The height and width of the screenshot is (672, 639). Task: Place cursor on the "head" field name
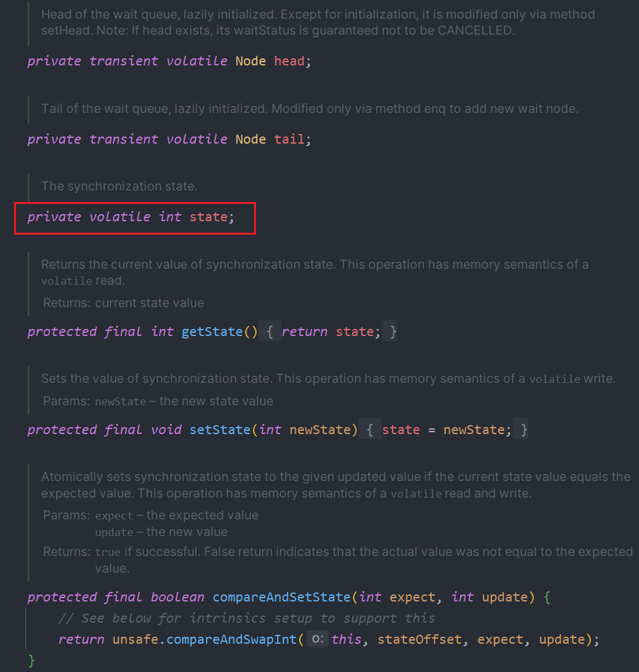click(x=289, y=61)
